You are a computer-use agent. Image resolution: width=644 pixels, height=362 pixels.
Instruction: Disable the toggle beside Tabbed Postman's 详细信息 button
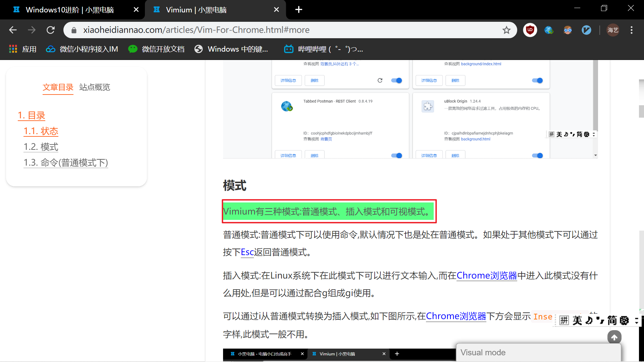pos(396,156)
